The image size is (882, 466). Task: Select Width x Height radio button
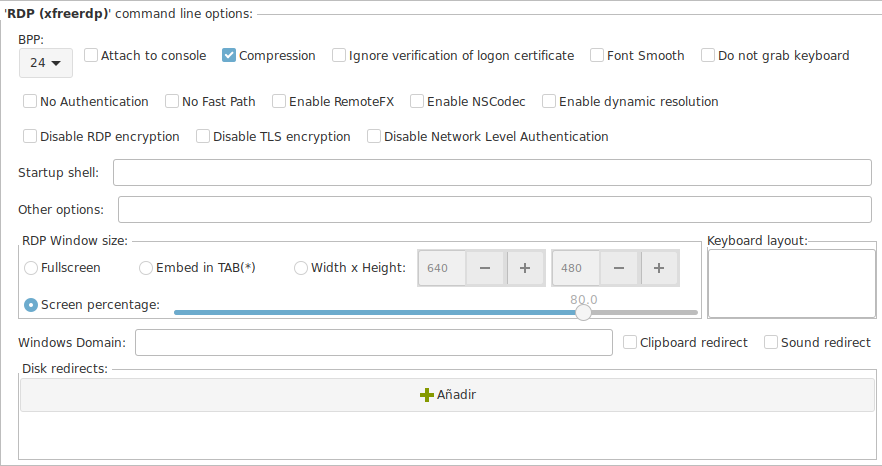pos(301,268)
